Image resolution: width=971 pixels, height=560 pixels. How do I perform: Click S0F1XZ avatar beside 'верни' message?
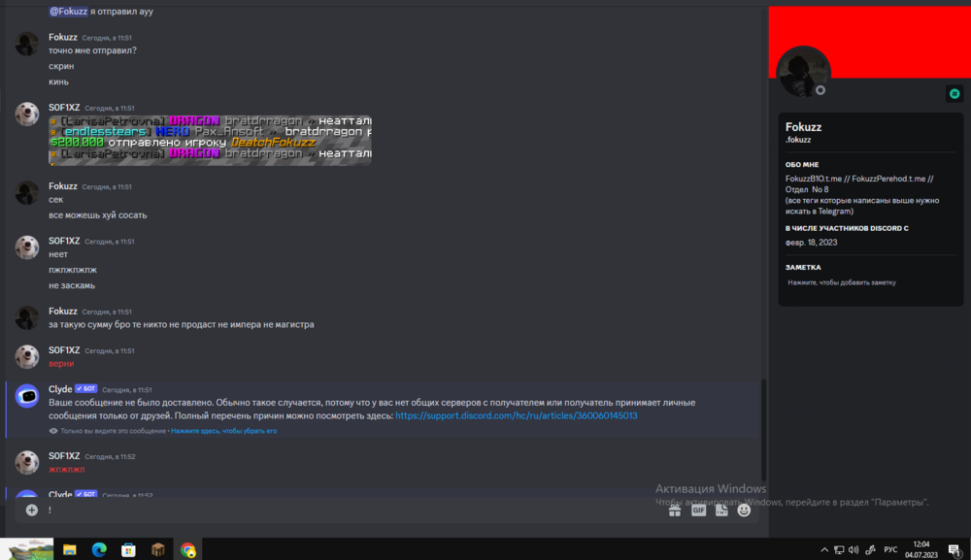pos(26,356)
